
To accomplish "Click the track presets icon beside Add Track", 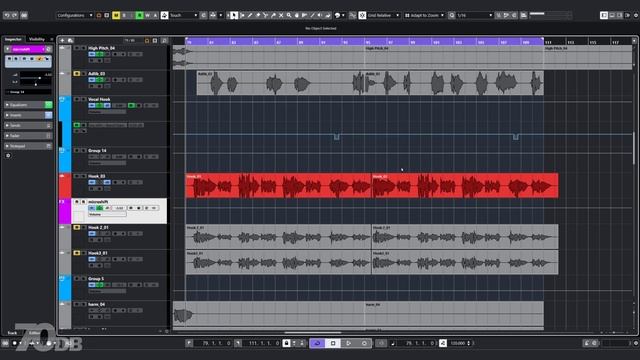I will 70,40.
